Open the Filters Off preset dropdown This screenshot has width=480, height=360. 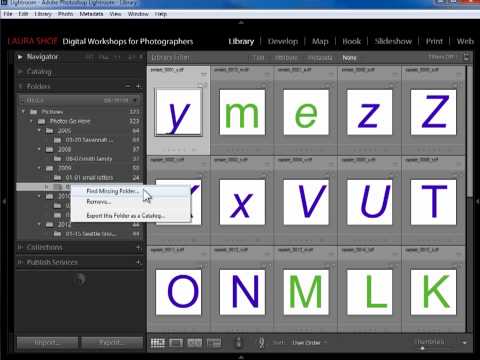[443, 57]
